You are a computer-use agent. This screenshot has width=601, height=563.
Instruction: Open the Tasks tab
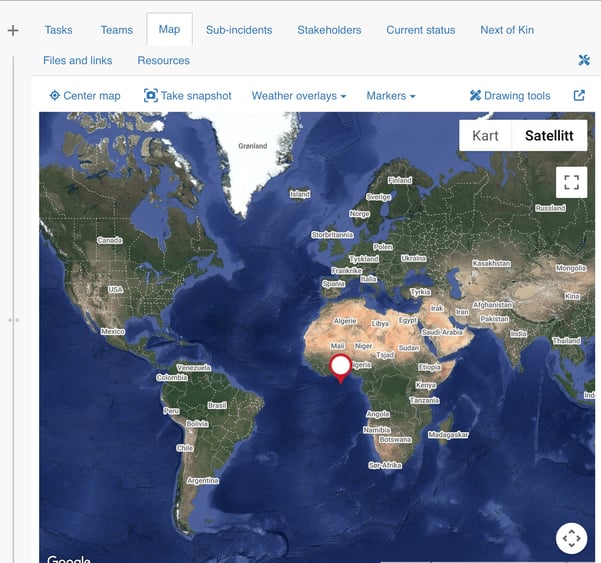(x=59, y=30)
